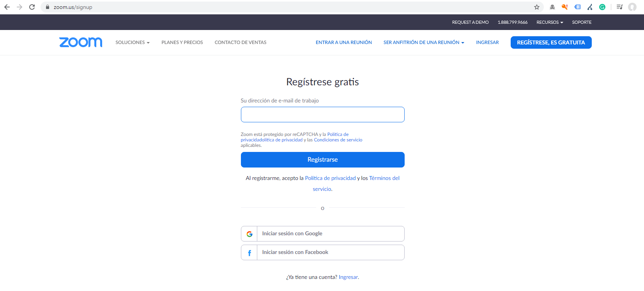Click the Google G icon
This screenshot has width=644, height=291.
coord(249,234)
